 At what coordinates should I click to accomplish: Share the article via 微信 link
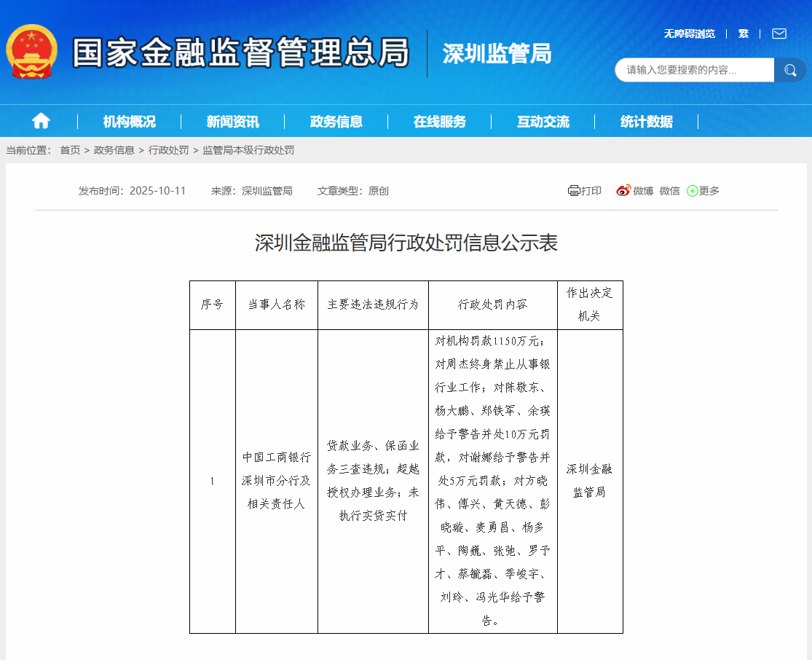point(669,191)
